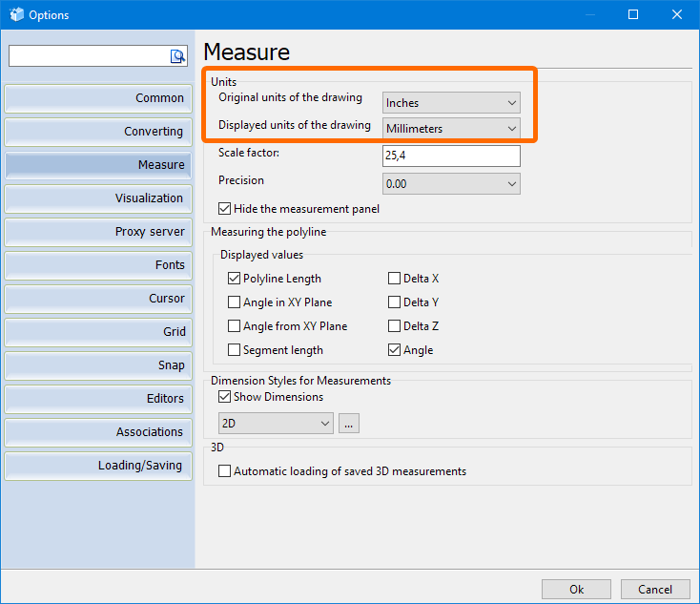Open the Cursor settings section
Screen dimensions: 700x604
98,299
